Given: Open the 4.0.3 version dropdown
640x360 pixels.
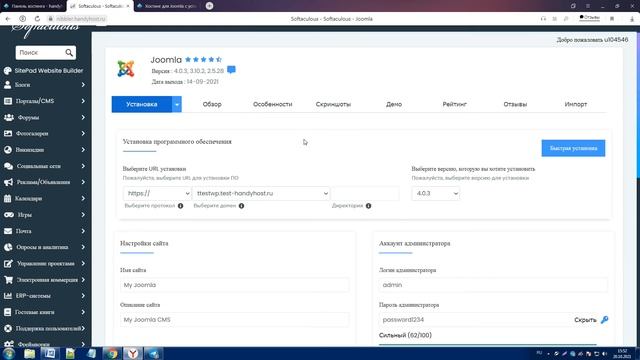Looking at the screenshot, I should pyautogui.click(x=436, y=193).
